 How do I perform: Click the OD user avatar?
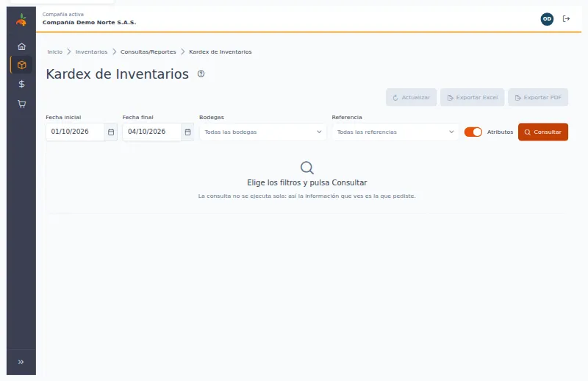547,19
